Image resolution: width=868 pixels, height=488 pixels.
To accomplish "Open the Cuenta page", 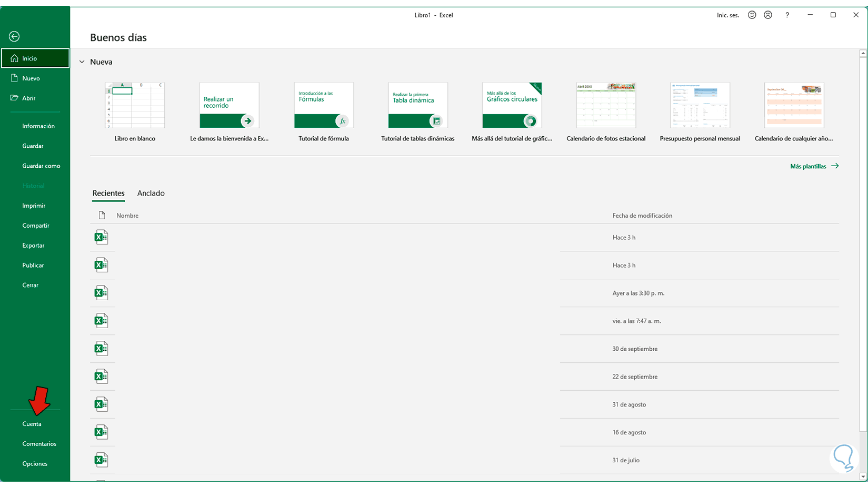I will 32,424.
